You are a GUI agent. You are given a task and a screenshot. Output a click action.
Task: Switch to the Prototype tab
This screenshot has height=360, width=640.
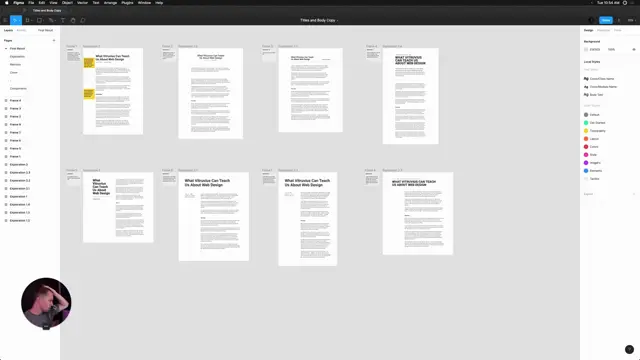603,30
